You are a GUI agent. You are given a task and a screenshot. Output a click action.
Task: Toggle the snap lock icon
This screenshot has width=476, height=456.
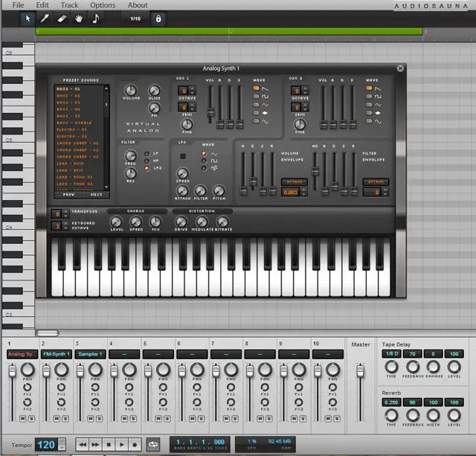(x=158, y=19)
